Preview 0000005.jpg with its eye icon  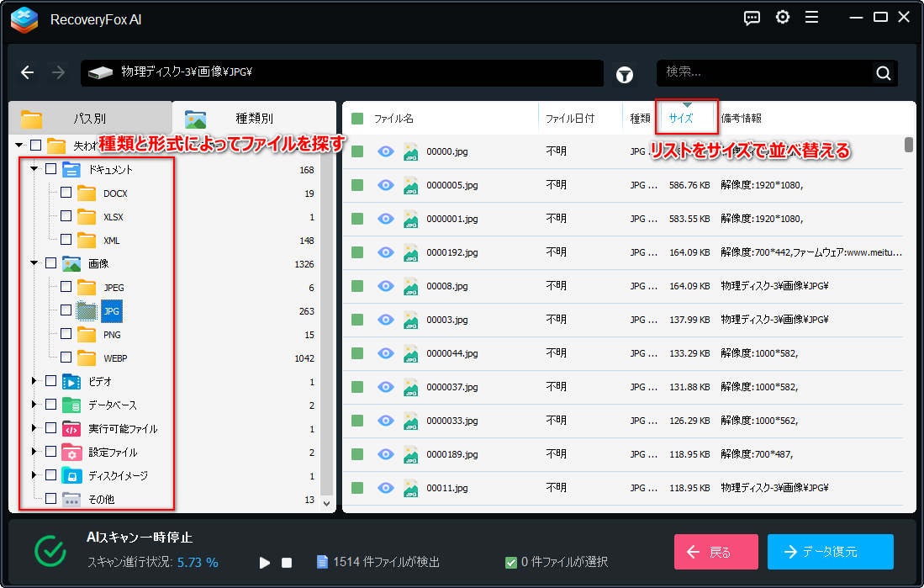385,185
